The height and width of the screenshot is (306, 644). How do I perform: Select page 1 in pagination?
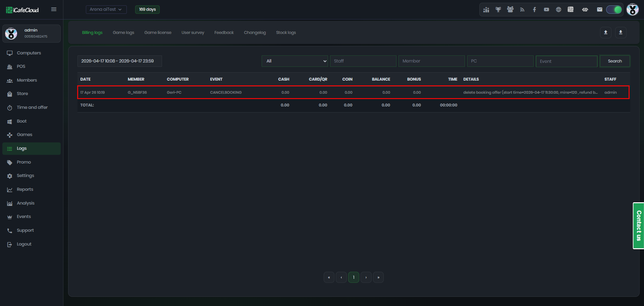(354, 277)
